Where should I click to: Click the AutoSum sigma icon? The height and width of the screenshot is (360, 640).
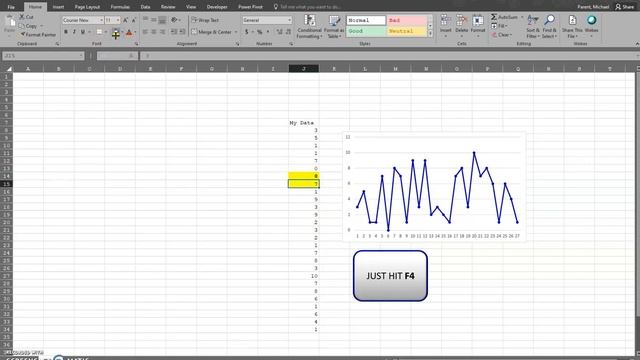tap(494, 17)
